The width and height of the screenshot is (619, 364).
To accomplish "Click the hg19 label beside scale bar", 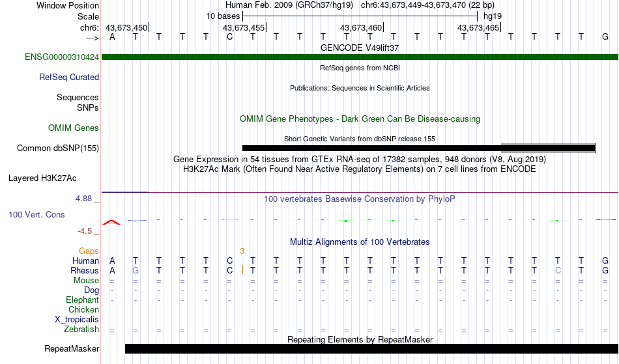I will tap(493, 16).
